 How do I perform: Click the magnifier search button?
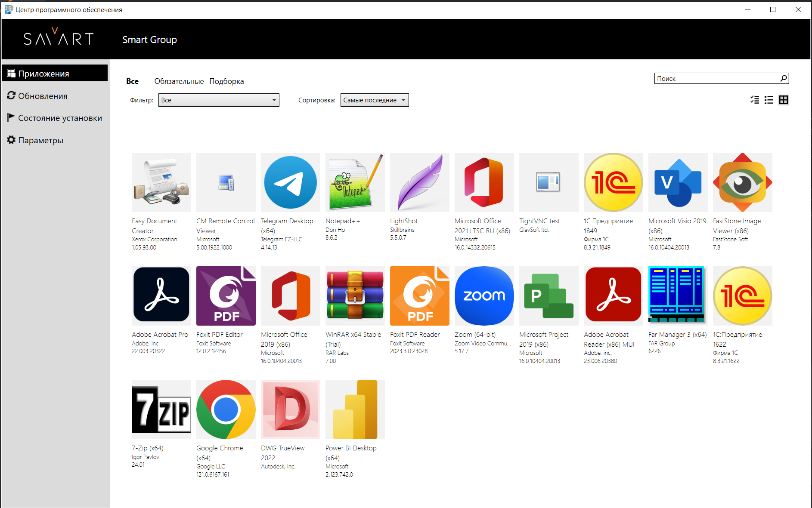784,78
